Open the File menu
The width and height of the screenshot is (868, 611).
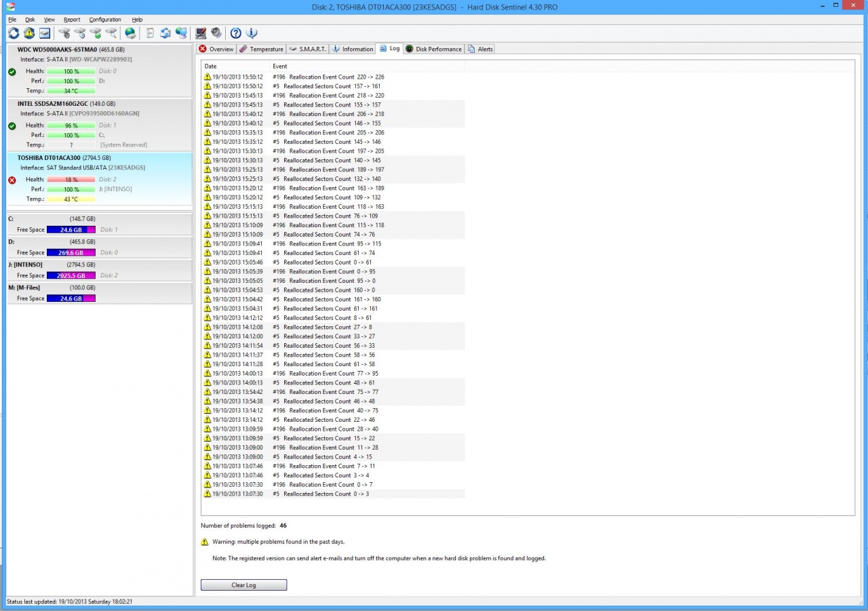(12, 20)
